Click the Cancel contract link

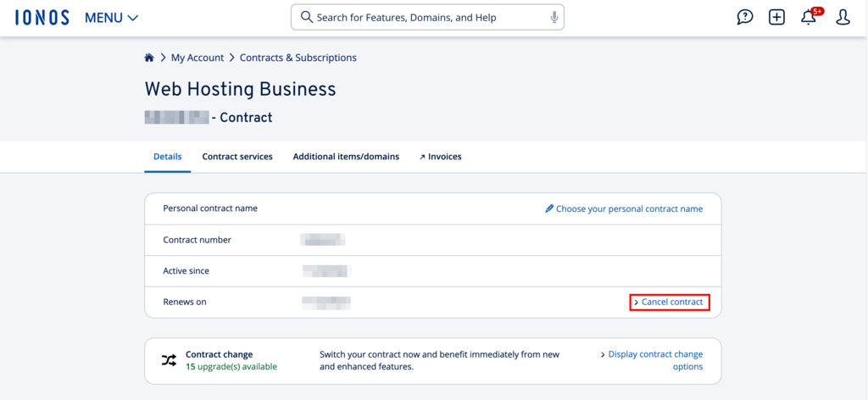pyautogui.click(x=670, y=303)
